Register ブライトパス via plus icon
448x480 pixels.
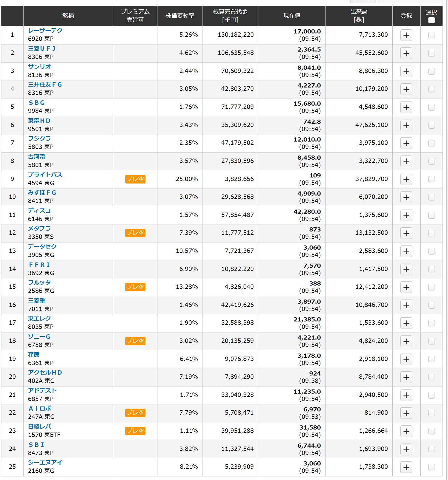(x=406, y=179)
